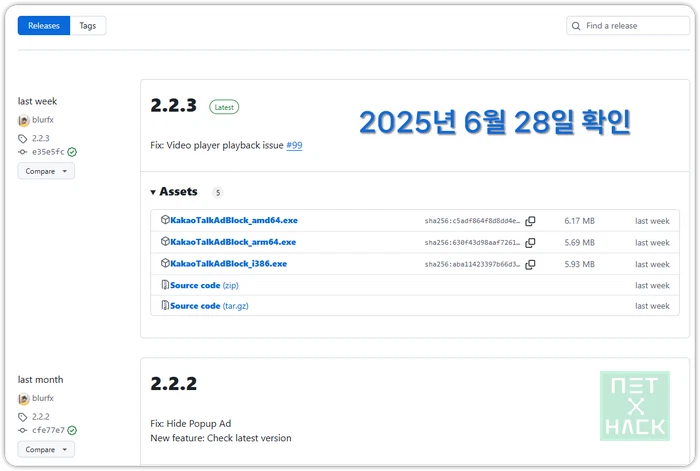Click the search magnifier icon
The image size is (700, 471).
pyautogui.click(x=576, y=26)
